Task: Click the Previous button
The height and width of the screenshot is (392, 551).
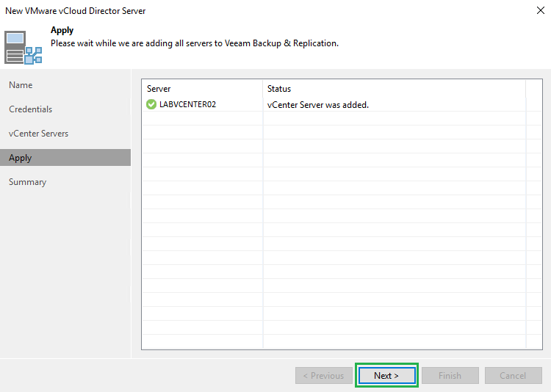Action: 323,376
